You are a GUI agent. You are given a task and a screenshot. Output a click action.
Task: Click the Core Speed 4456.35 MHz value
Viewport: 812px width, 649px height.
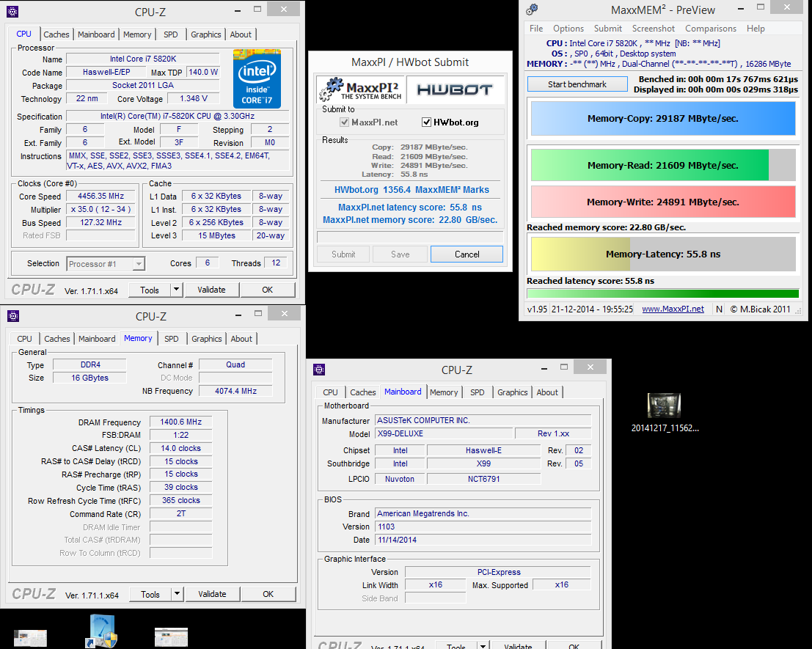(x=101, y=196)
